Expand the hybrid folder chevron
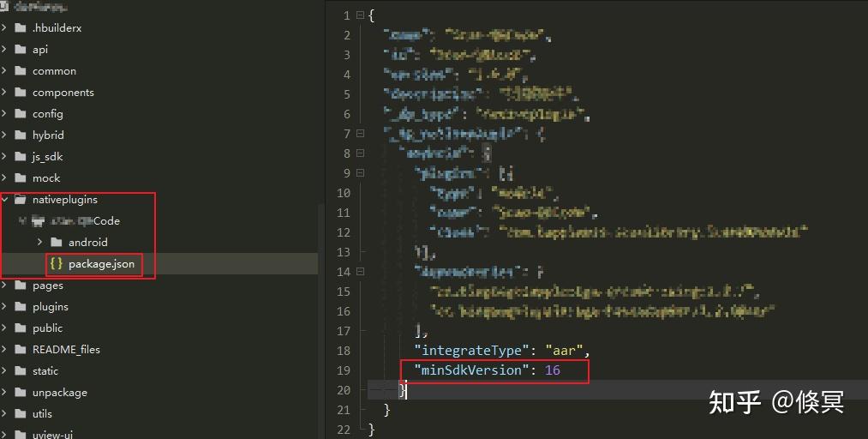 tap(4, 135)
